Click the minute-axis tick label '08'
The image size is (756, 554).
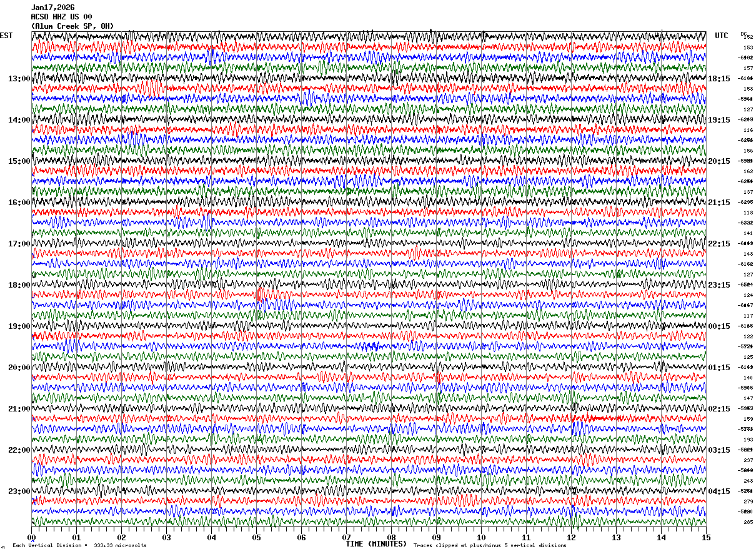392,537
